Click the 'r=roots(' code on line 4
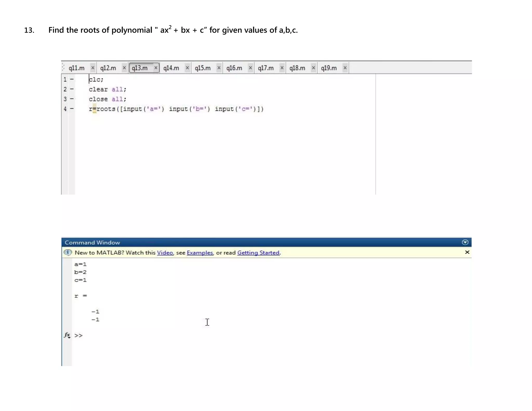This screenshot has width=532, height=411. point(104,109)
